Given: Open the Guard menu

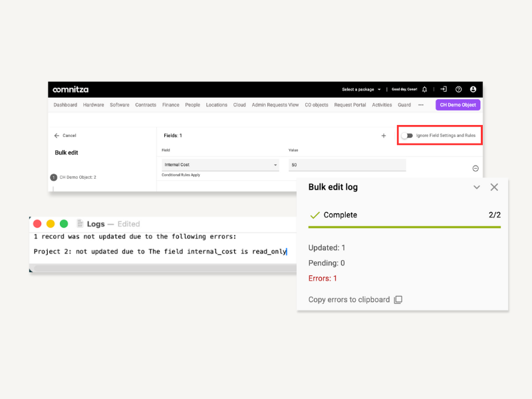Looking at the screenshot, I should pyautogui.click(x=404, y=105).
